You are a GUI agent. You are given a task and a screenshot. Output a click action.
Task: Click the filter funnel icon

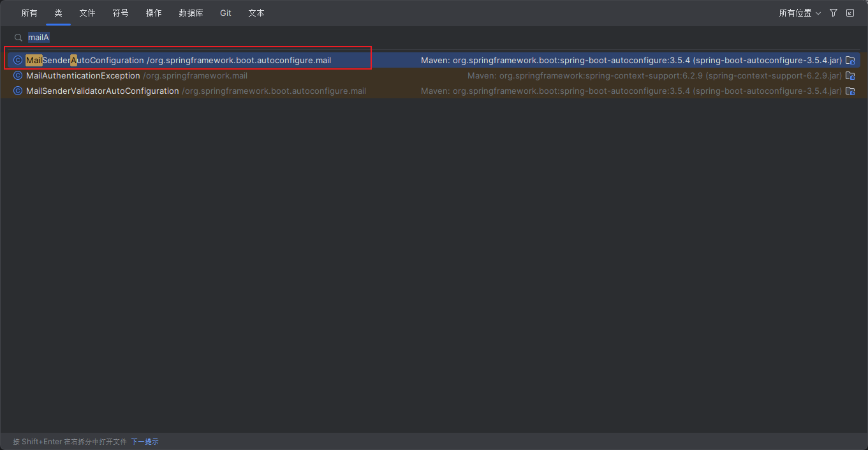click(834, 13)
